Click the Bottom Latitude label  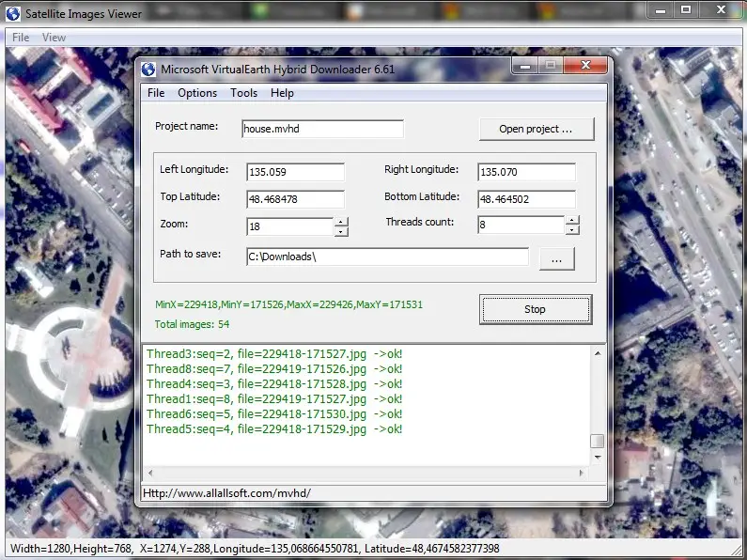pyautogui.click(x=422, y=196)
